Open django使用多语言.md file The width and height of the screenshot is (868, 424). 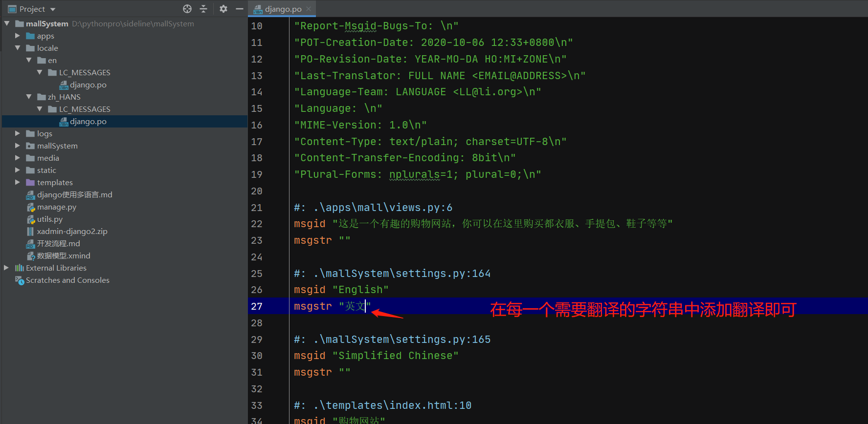(75, 194)
